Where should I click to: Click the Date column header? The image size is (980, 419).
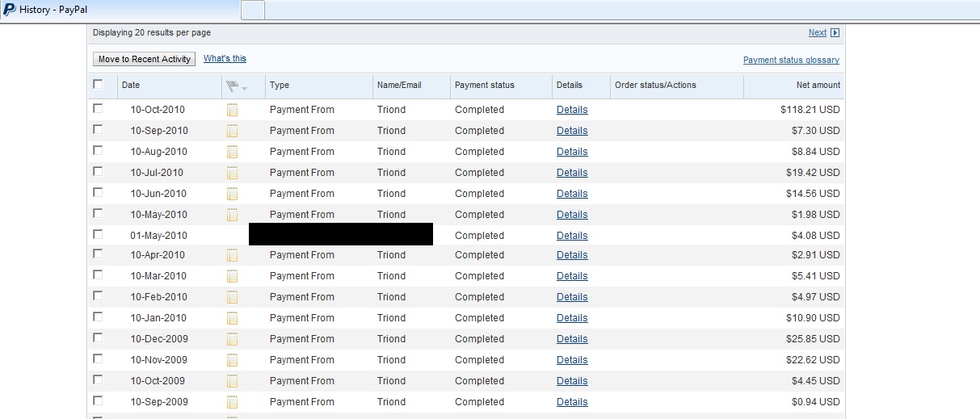click(131, 85)
